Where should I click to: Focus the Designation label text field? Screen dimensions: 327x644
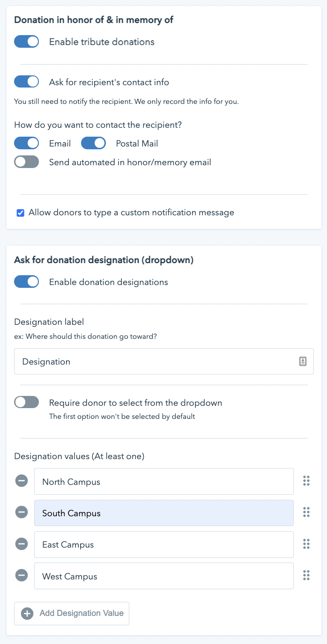(164, 361)
